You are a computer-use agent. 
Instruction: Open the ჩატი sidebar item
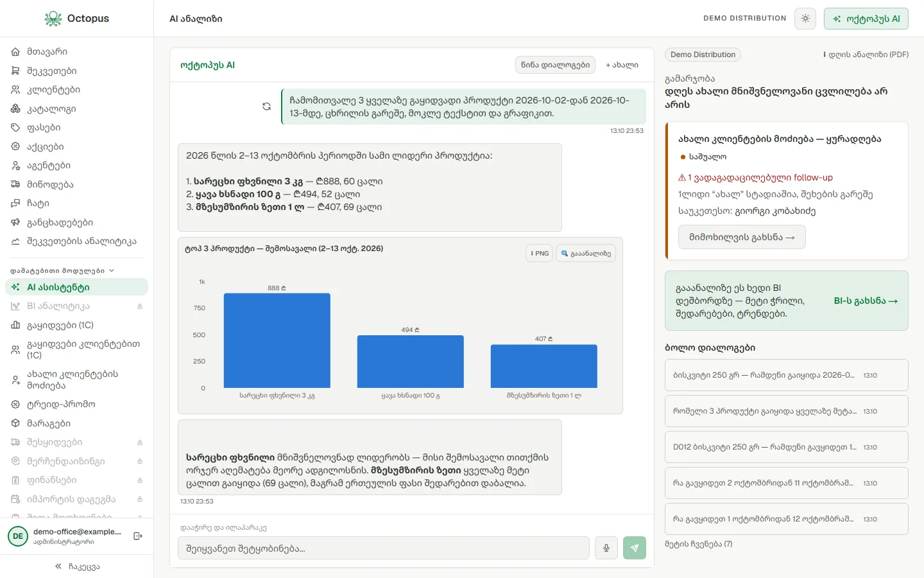click(x=38, y=203)
